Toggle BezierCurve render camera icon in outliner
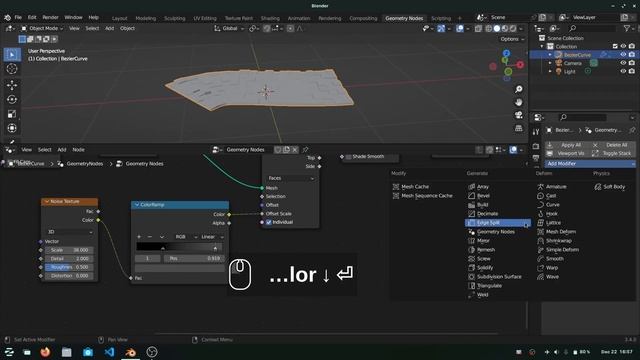 click(x=632, y=55)
